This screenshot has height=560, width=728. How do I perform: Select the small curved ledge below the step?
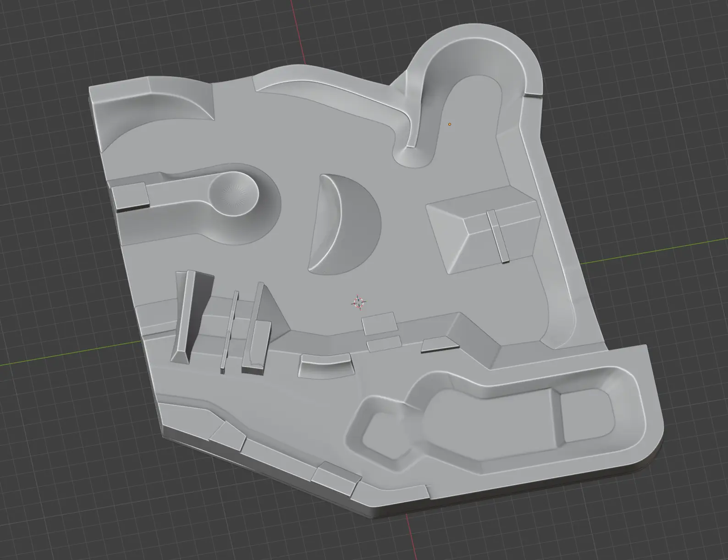[324, 365]
